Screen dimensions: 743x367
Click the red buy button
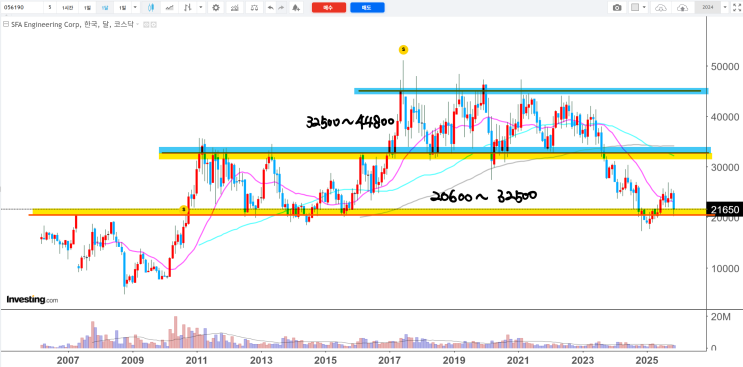click(329, 8)
